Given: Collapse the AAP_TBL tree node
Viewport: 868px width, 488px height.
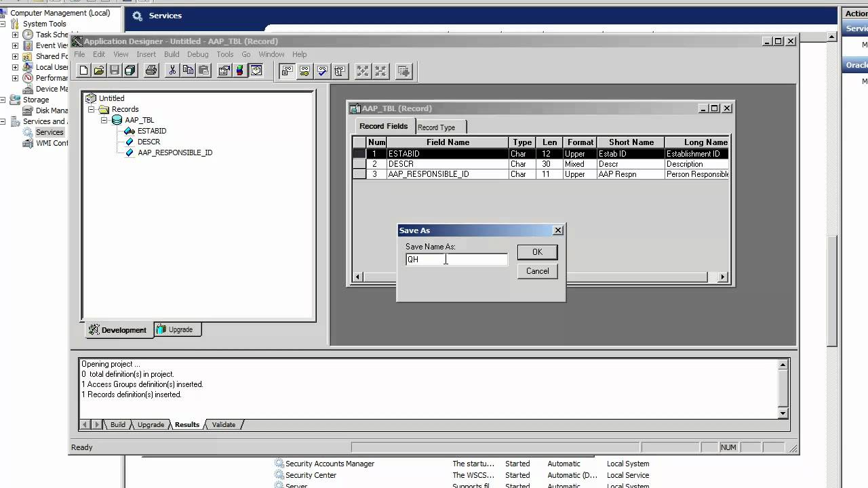Looking at the screenshot, I should click(104, 120).
